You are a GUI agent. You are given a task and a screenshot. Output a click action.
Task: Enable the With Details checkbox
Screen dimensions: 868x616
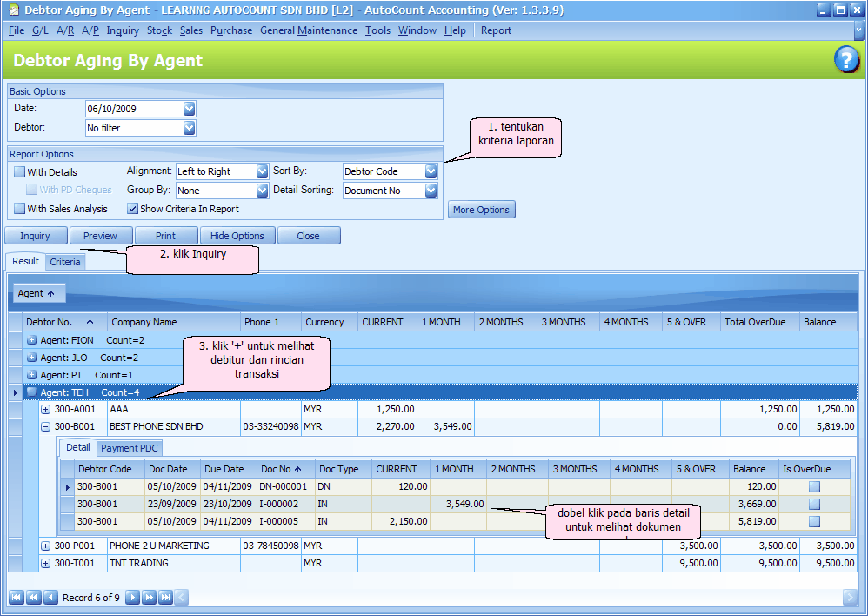19,172
